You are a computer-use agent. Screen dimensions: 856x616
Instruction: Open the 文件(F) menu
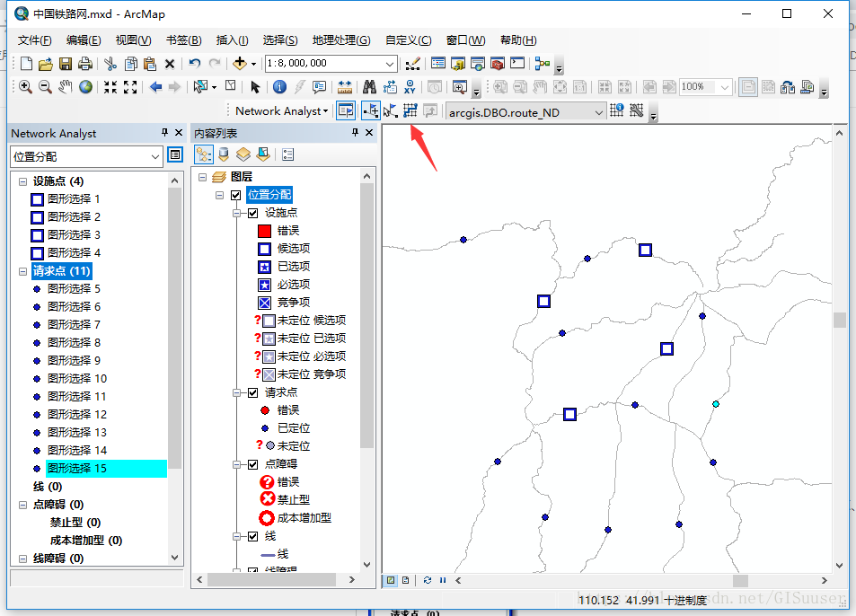coord(34,40)
